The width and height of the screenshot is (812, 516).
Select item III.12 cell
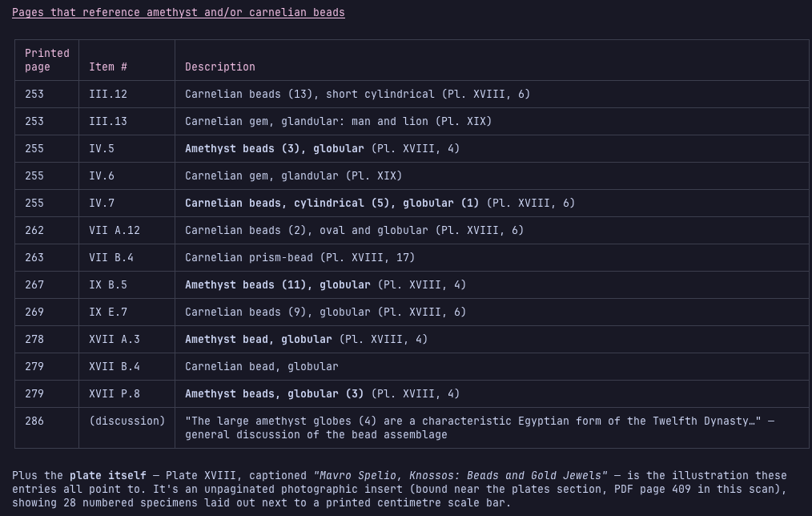click(x=127, y=95)
